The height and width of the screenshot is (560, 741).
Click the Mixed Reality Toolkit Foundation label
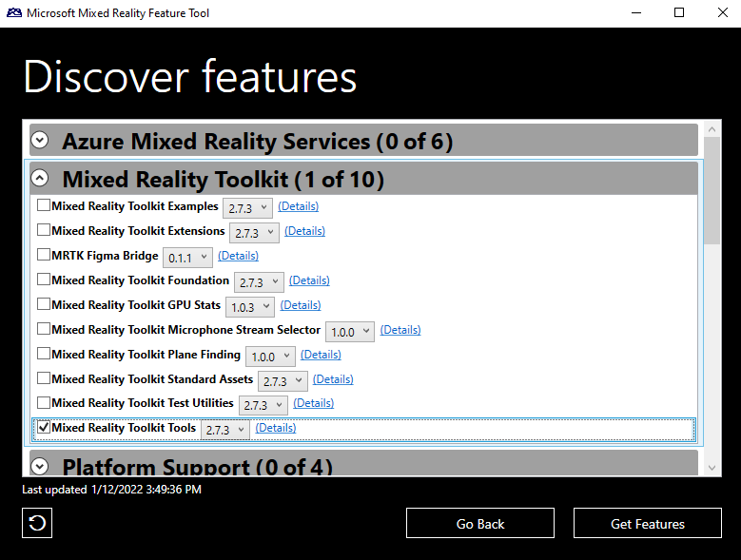point(141,280)
